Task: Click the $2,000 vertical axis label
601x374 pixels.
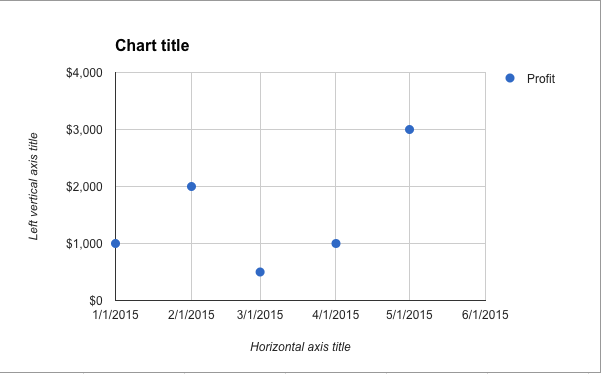Action: point(84,187)
